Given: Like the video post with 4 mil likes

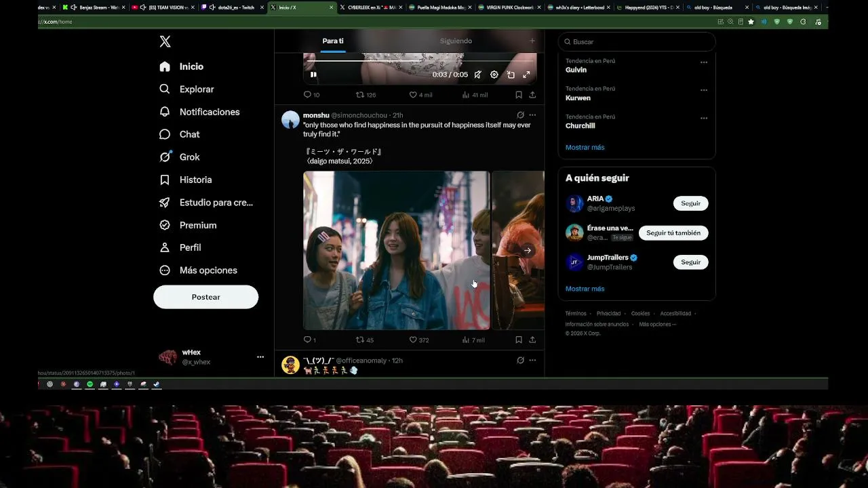Looking at the screenshot, I should 420,95.
